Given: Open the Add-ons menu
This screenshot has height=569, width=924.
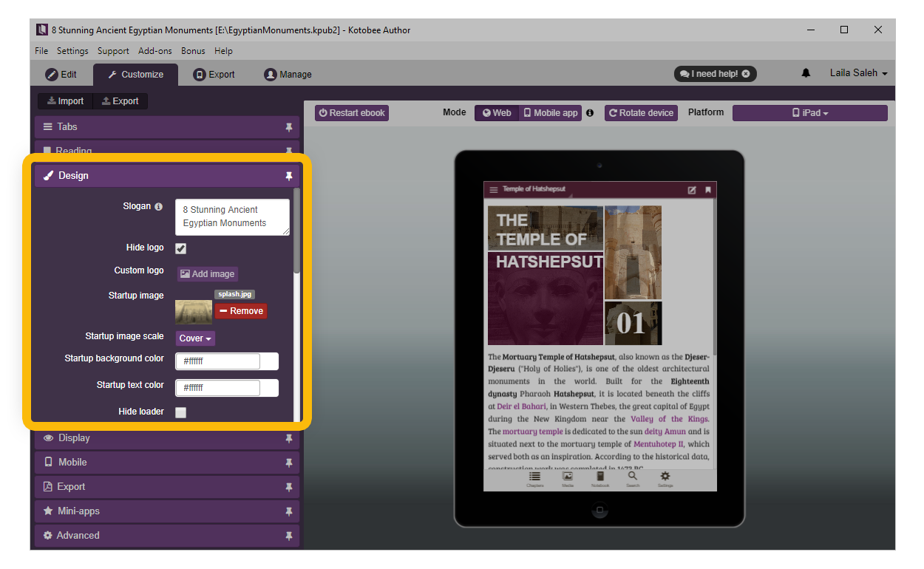Looking at the screenshot, I should click(155, 51).
